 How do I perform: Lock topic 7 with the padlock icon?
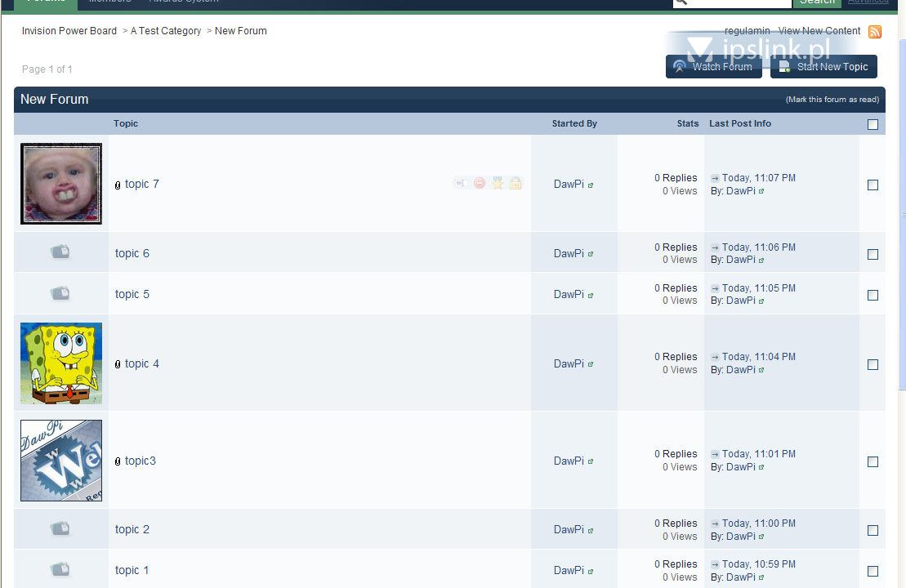coord(515,183)
